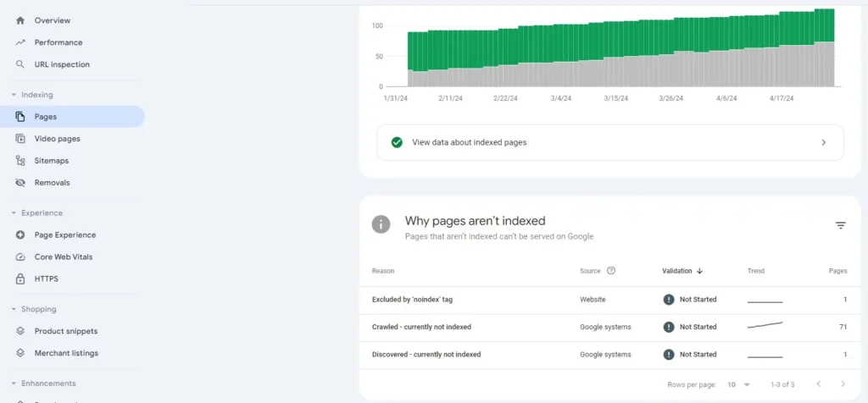
Task: Open Crawled - currently not indexed reason
Action: tap(421, 327)
